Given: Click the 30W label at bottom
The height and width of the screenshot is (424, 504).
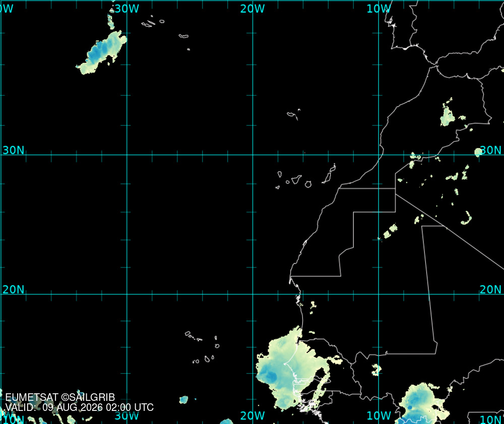Looking at the screenshot, I should [x=127, y=415].
